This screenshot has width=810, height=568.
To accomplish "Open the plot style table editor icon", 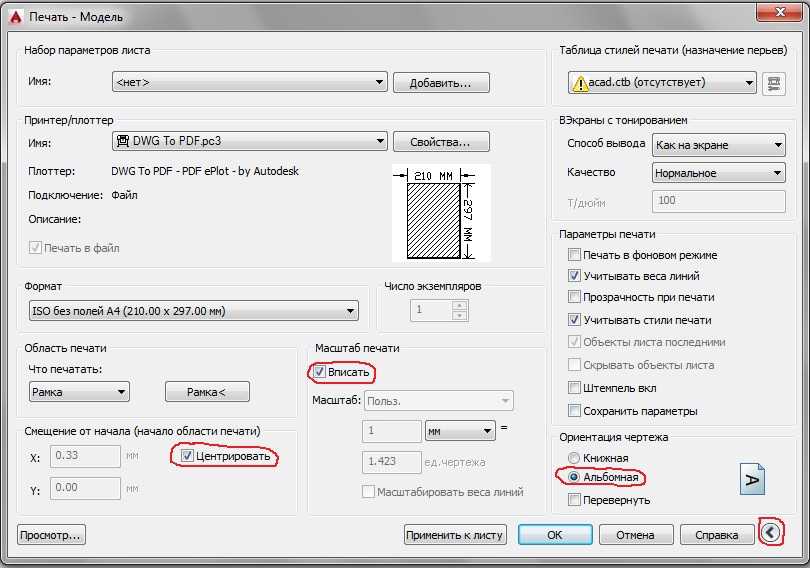I will 773,84.
